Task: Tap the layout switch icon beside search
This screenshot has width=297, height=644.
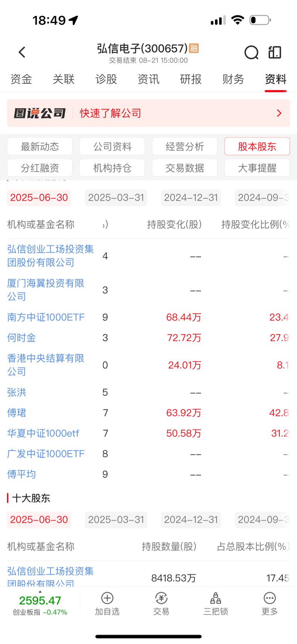Action: (275, 52)
